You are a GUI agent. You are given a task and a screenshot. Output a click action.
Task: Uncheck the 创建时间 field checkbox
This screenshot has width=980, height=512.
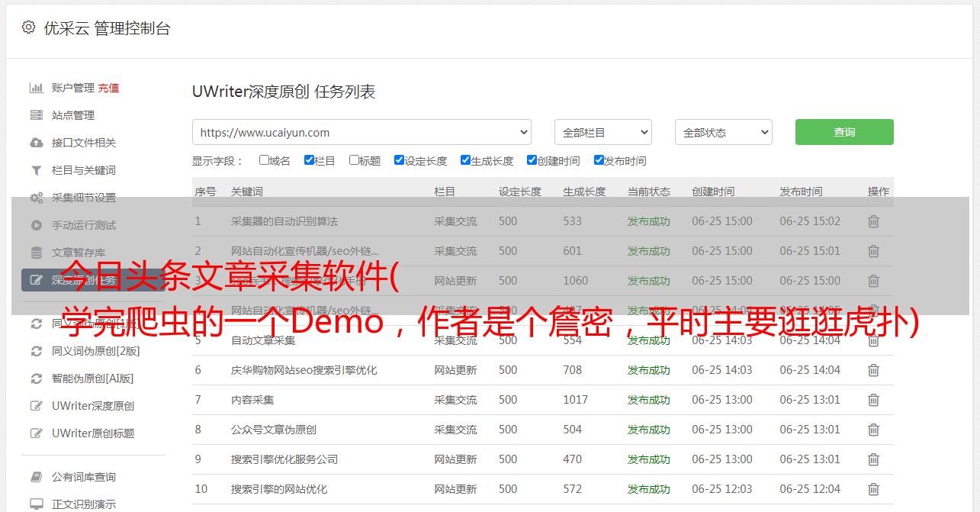532,160
